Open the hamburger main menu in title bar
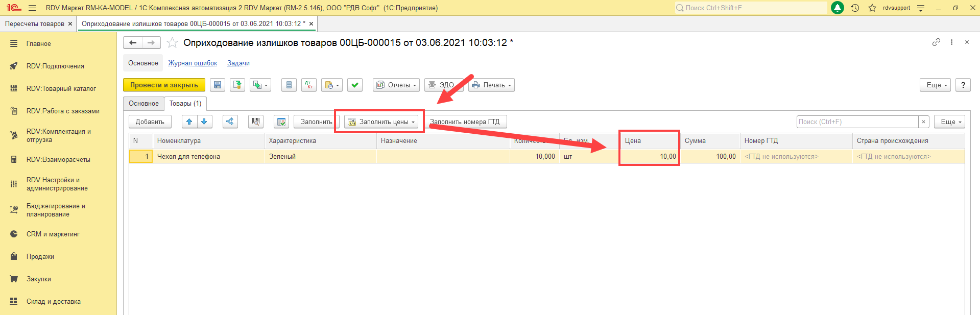The image size is (980, 315). (x=32, y=8)
